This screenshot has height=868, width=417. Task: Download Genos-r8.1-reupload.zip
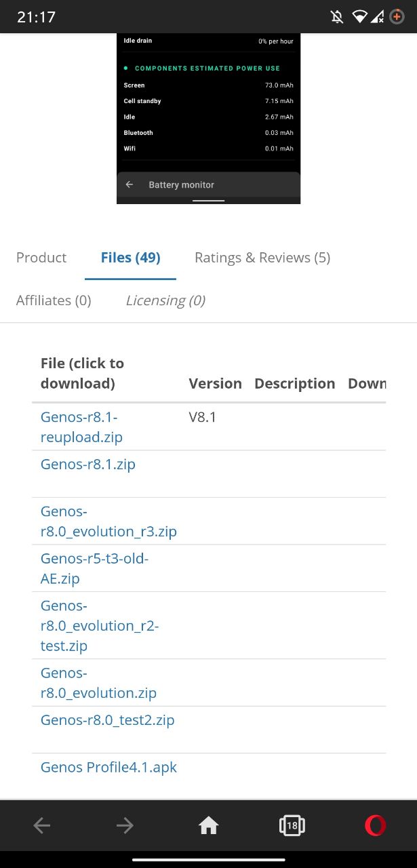point(81,427)
